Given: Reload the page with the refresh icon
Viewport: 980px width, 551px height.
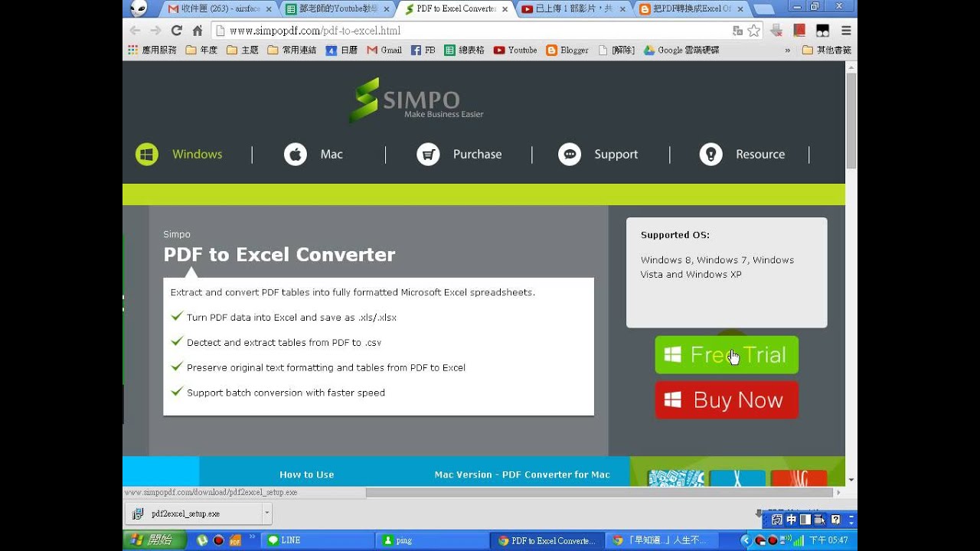Looking at the screenshot, I should (x=177, y=31).
